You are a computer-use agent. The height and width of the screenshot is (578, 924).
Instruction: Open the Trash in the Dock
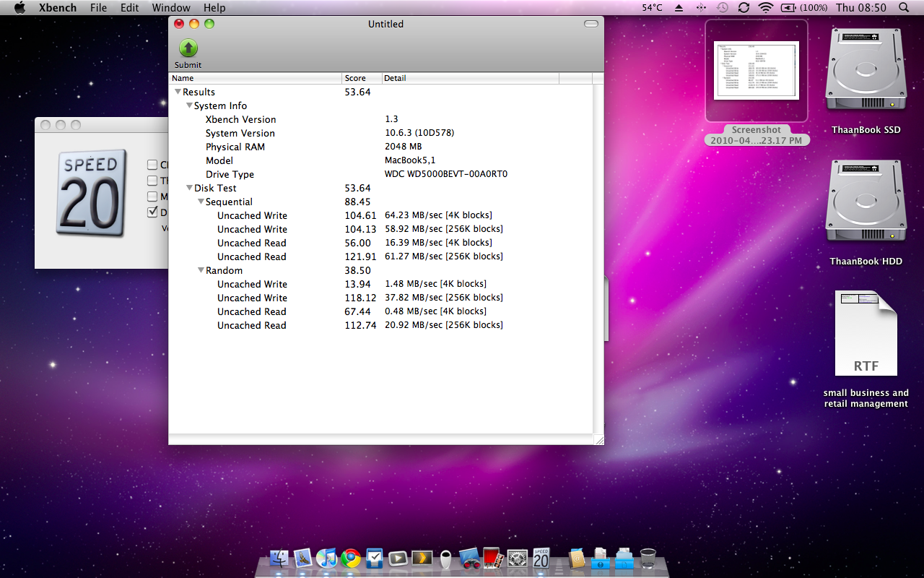pyautogui.click(x=648, y=558)
